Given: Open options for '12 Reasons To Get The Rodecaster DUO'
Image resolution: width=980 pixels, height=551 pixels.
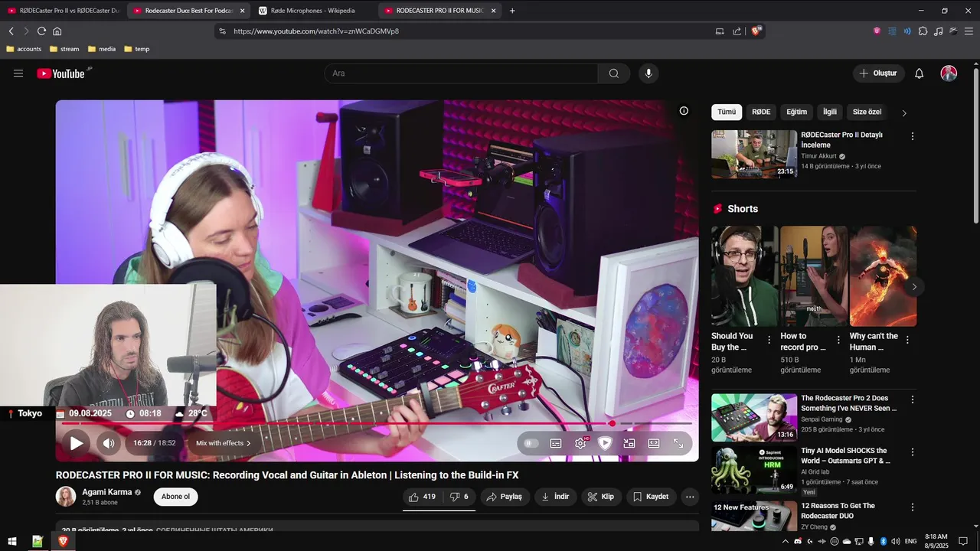Looking at the screenshot, I should pyautogui.click(x=912, y=507).
